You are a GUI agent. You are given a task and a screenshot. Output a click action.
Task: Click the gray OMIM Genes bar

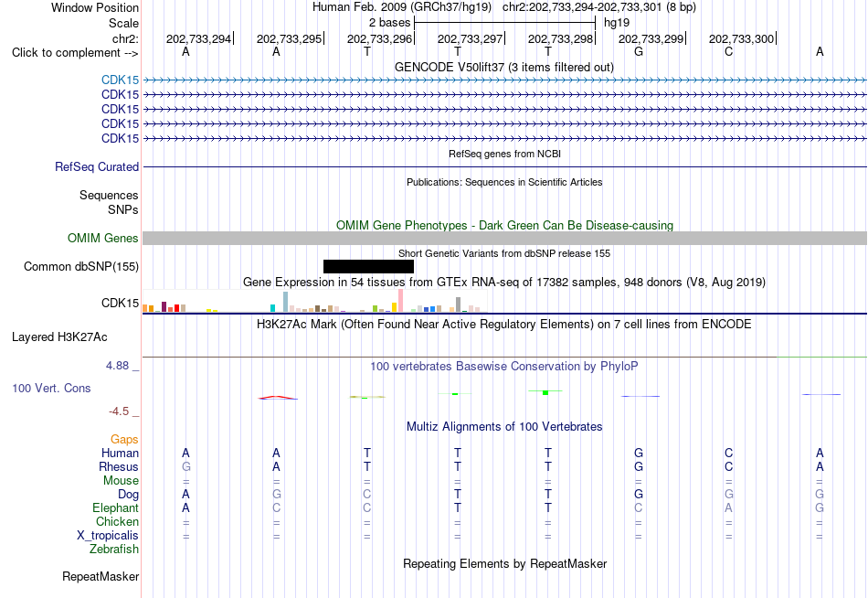505,239
